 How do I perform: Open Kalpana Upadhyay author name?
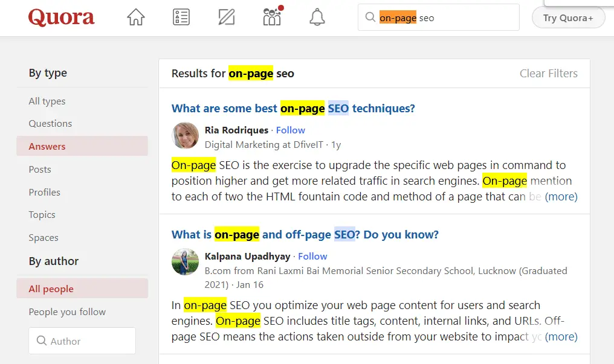point(248,257)
